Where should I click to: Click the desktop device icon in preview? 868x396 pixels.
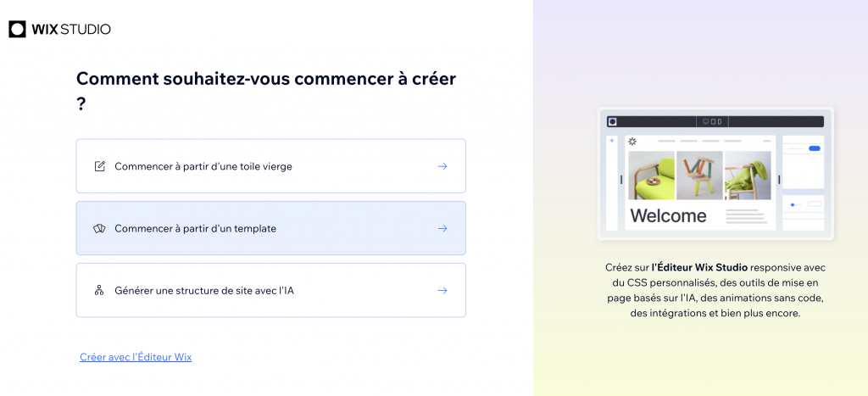coord(706,121)
